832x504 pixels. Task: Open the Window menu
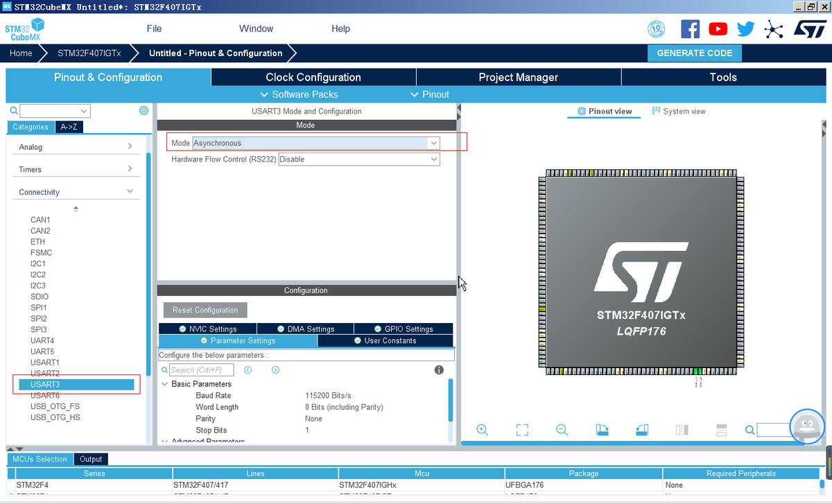point(257,29)
